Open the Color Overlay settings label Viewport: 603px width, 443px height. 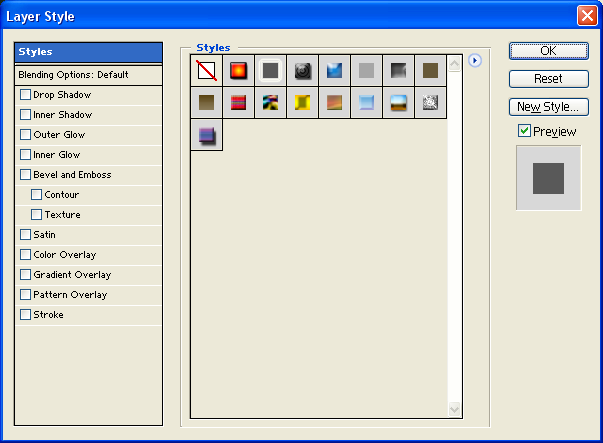pos(65,255)
